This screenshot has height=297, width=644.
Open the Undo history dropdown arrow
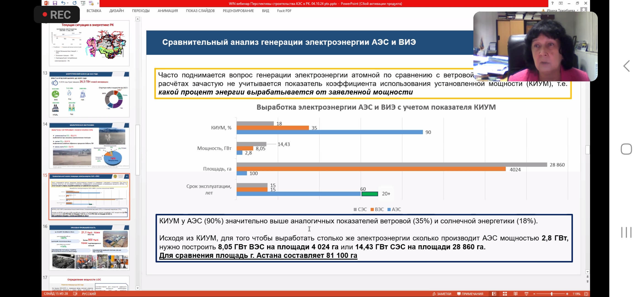[68, 3]
